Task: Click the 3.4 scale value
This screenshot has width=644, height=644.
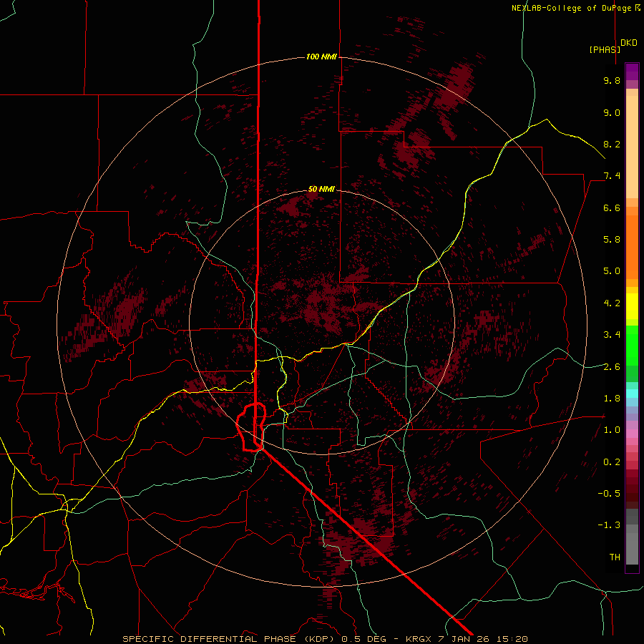Action: (612, 335)
